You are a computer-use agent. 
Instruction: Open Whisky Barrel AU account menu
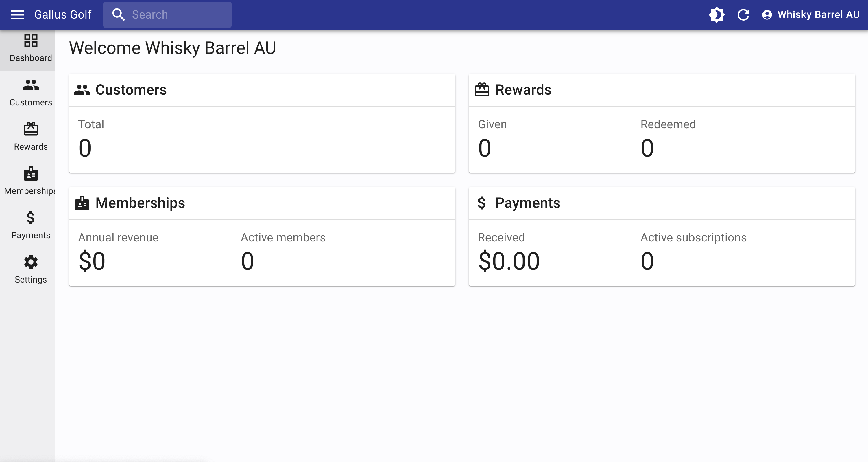click(x=818, y=15)
